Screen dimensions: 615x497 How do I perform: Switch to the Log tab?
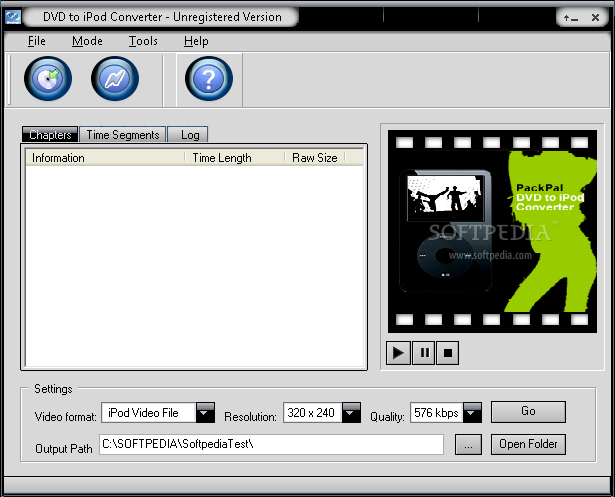tap(188, 135)
